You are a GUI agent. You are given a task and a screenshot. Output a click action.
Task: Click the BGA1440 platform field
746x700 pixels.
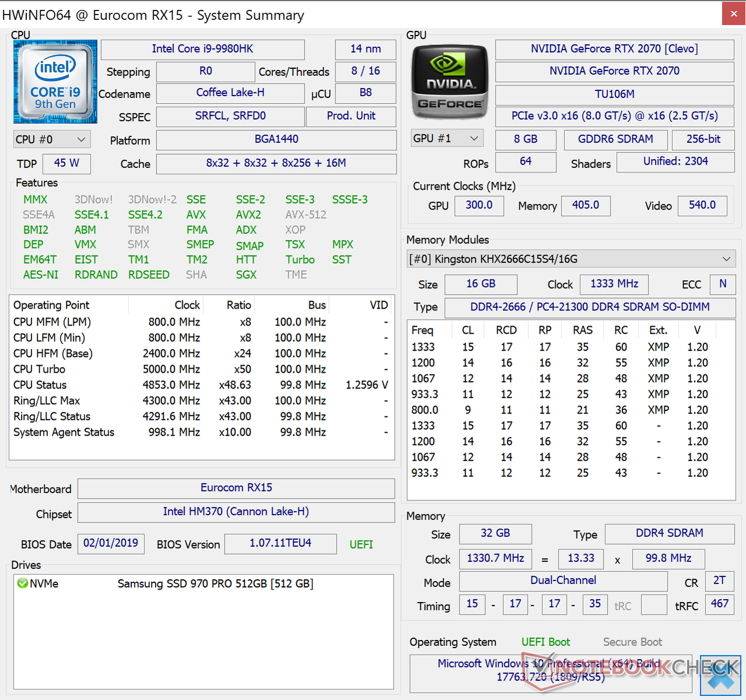click(276, 139)
